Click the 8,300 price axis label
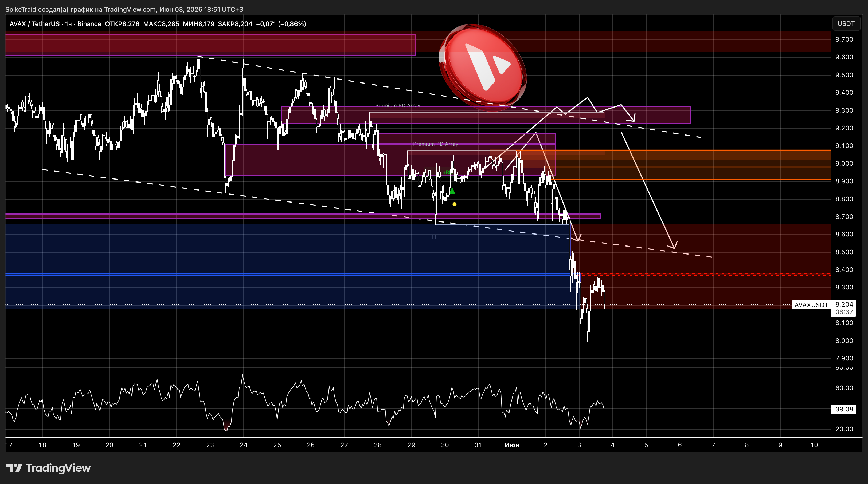 click(844, 287)
